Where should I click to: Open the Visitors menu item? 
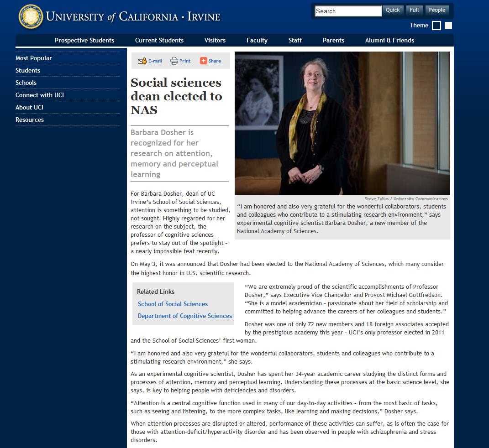click(215, 40)
